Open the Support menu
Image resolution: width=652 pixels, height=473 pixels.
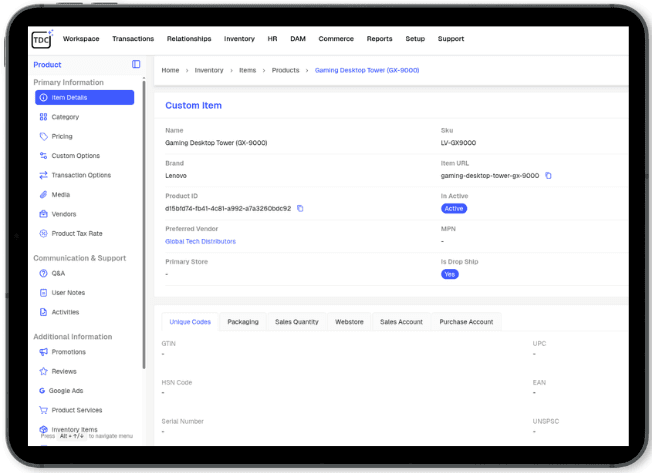coord(451,39)
